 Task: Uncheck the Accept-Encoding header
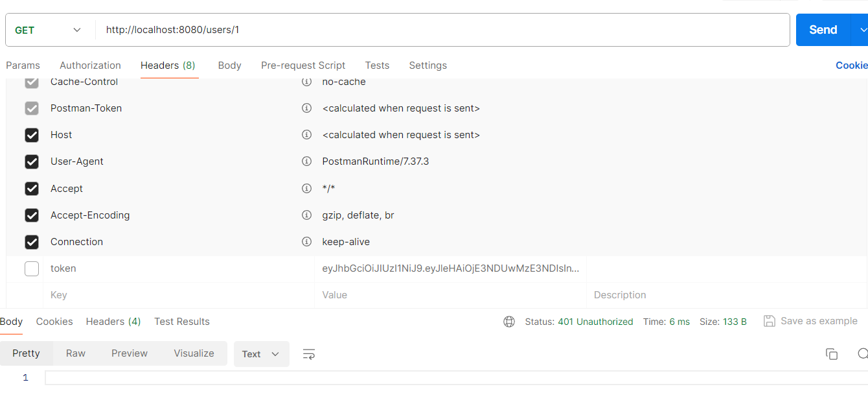[32, 215]
